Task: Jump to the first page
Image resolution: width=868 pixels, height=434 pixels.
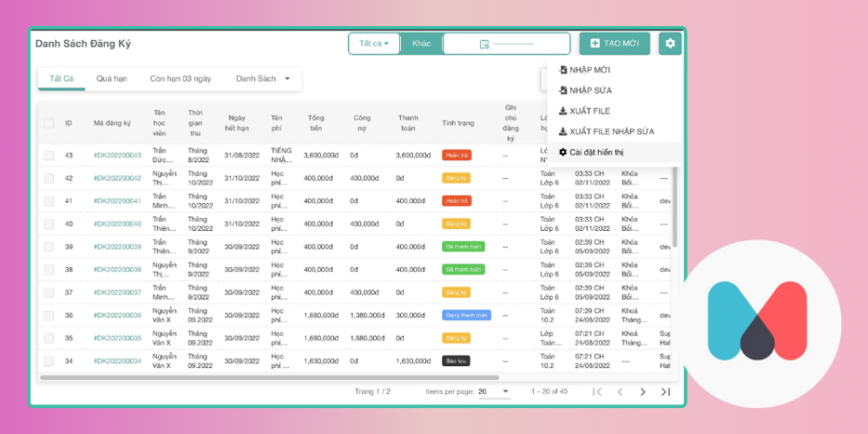Action: pos(597,392)
